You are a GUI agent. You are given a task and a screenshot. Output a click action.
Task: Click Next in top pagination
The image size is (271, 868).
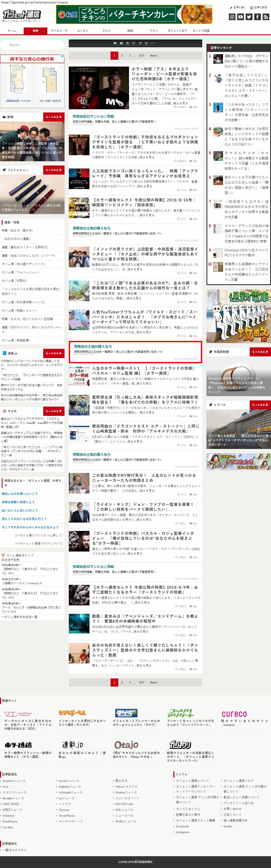(x=154, y=56)
